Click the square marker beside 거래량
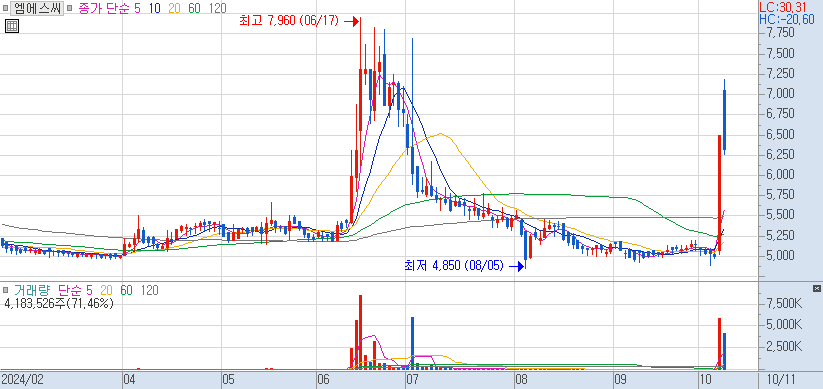The width and height of the screenshot is (823, 389). point(5,290)
